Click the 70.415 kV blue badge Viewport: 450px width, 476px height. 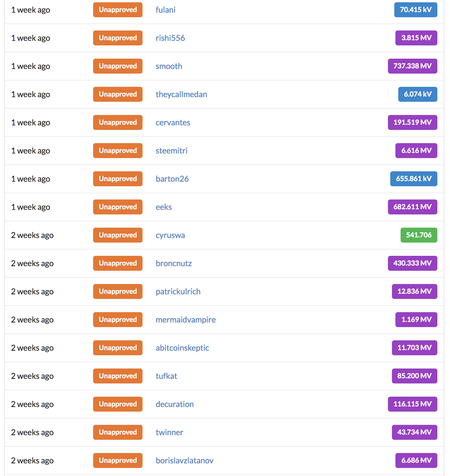pos(416,10)
